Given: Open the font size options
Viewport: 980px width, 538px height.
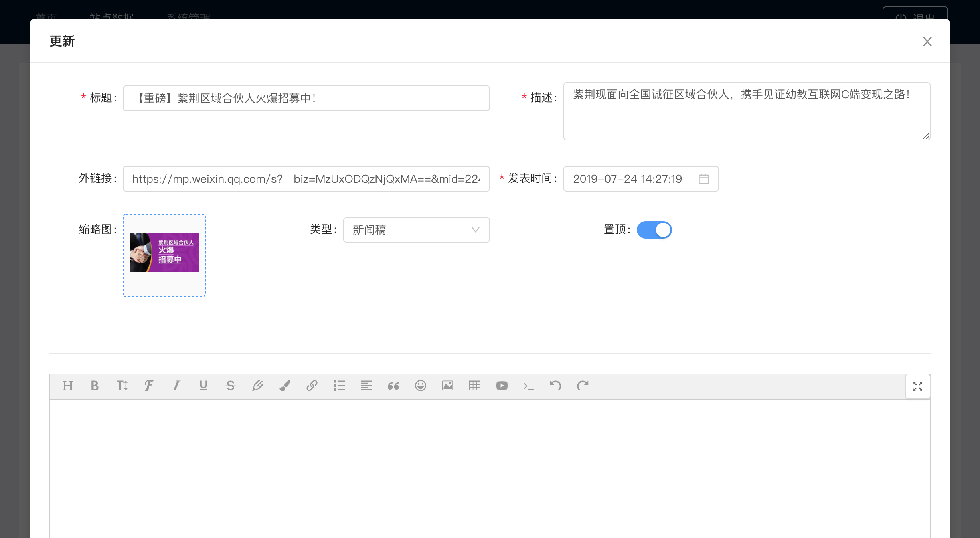Looking at the screenshot, I should point(122,386).
